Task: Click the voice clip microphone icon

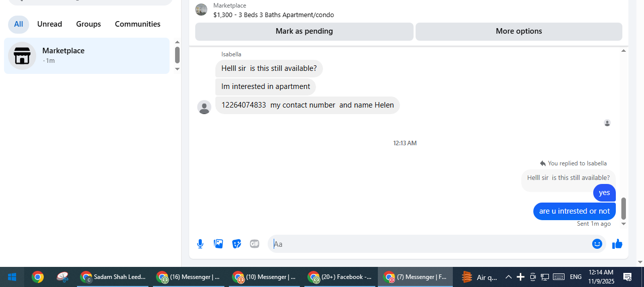Action: (200, 244)
